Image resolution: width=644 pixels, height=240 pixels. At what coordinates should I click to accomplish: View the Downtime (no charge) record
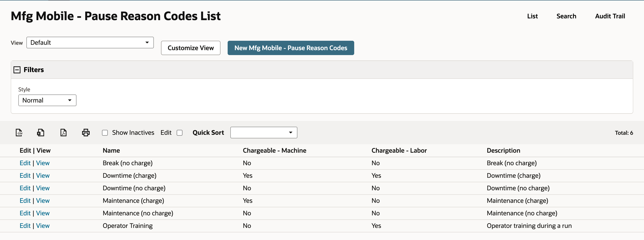[43, 188]
